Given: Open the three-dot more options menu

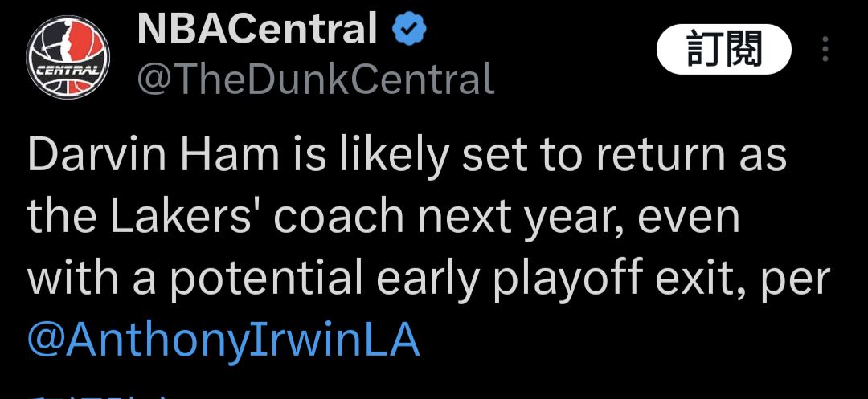Looking at the screenshot, I should [825, 49].
